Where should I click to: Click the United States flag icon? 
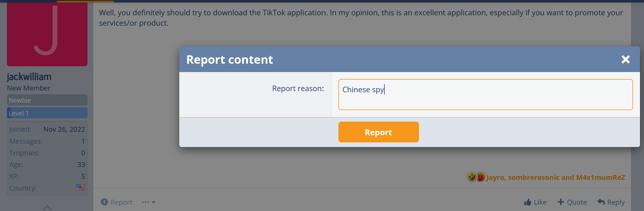pyautogui.click(x=80, y=188)
